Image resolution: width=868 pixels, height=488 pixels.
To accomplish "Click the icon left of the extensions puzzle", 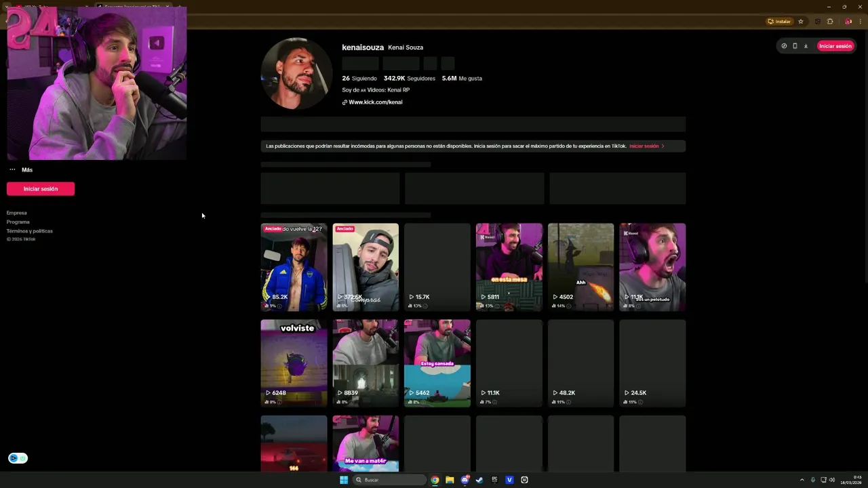I will pos(817,21).
